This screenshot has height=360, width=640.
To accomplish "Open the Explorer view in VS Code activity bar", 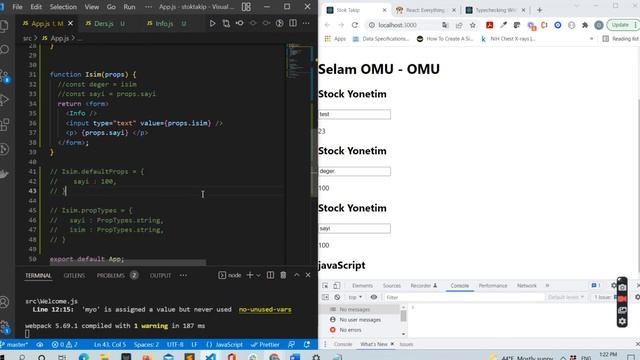I will click(4, 27).
